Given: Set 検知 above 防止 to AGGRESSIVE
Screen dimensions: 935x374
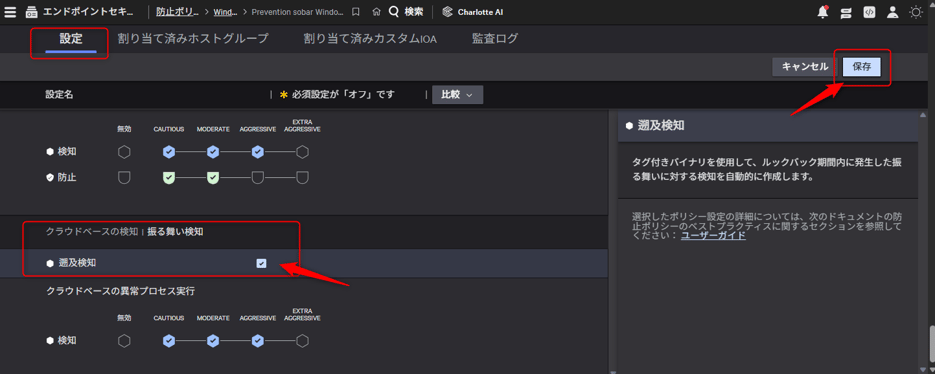Looking at the screenshot, I should [258, 152].
